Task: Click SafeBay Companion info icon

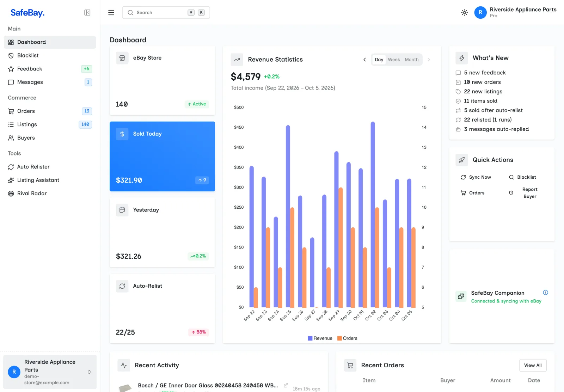Action: (546, 293)
